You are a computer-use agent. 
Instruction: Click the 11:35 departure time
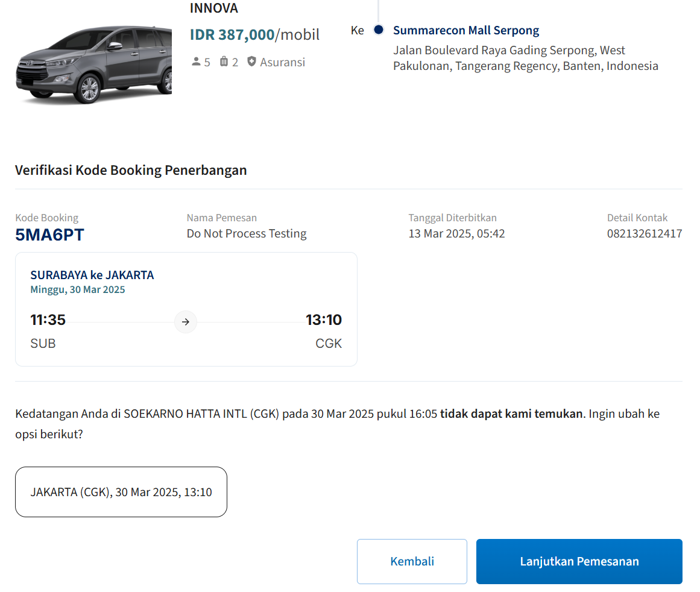pyautogui.click(x=48, y=320)
